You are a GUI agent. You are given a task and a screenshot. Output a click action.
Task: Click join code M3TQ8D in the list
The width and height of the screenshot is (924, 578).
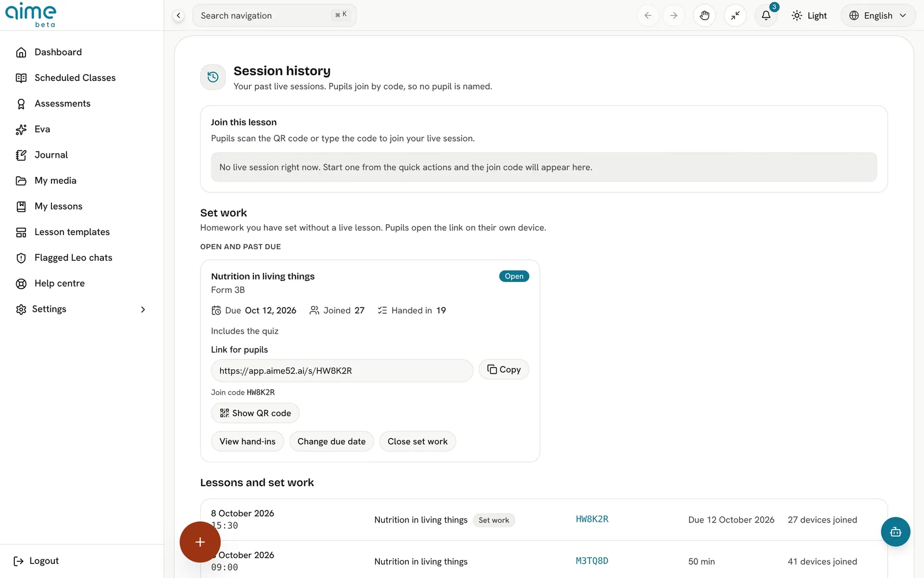592,561
